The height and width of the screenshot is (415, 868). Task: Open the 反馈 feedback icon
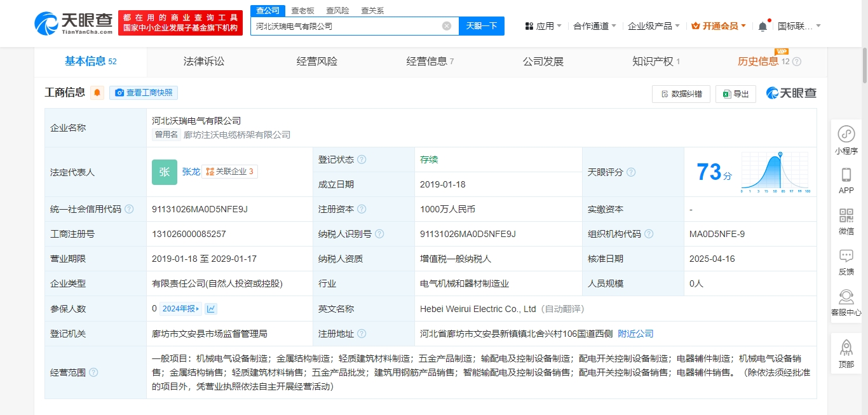(846, 262)
